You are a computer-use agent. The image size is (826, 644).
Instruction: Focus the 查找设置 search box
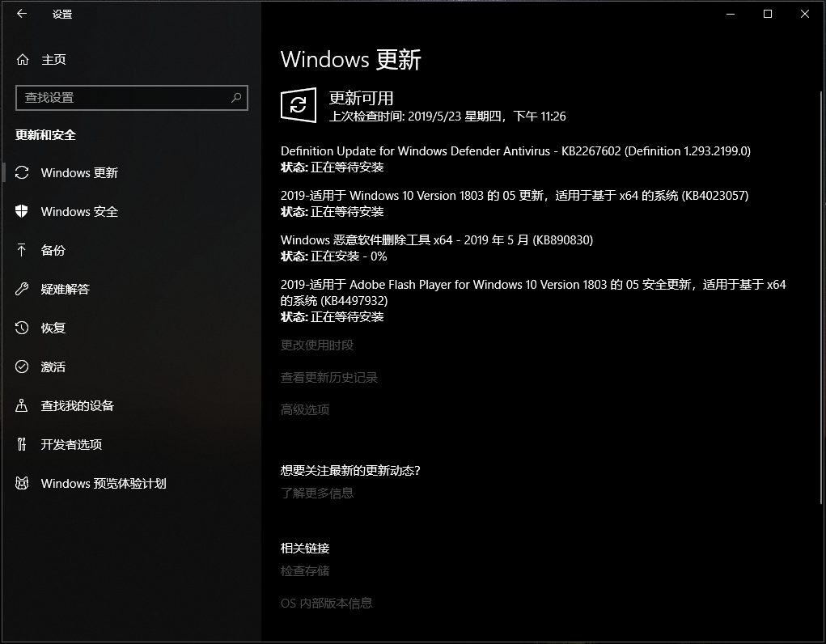click(x=132, y=98)
